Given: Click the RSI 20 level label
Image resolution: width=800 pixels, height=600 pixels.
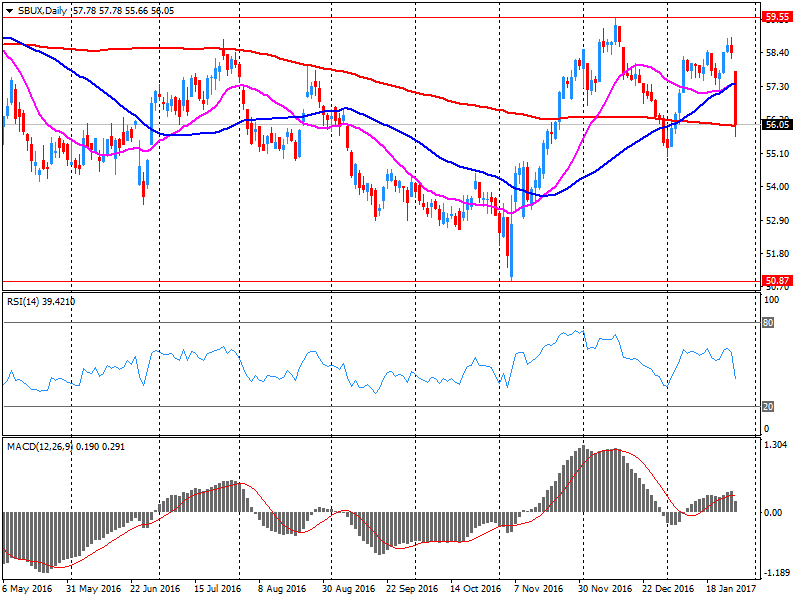Looking at the screenshot, I should pyautogui.click(x=770, y=407).
